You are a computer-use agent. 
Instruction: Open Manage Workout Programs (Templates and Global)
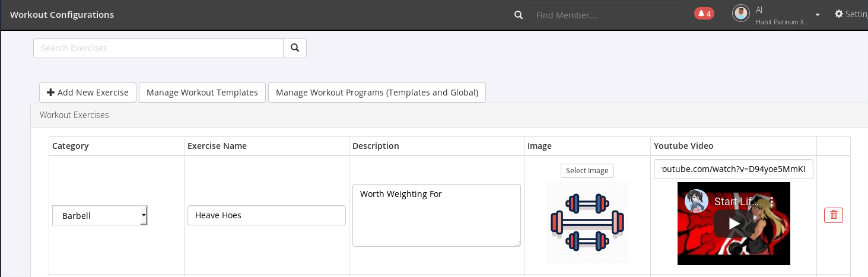coord(377,93)
